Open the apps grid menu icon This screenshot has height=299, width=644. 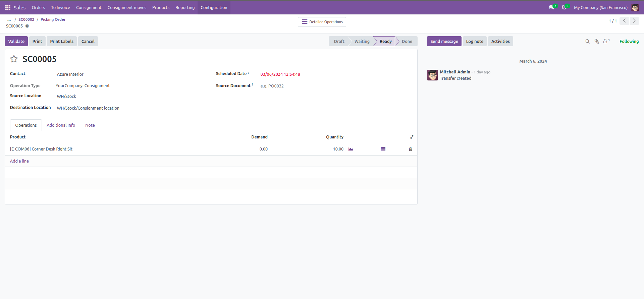[8, 7]
